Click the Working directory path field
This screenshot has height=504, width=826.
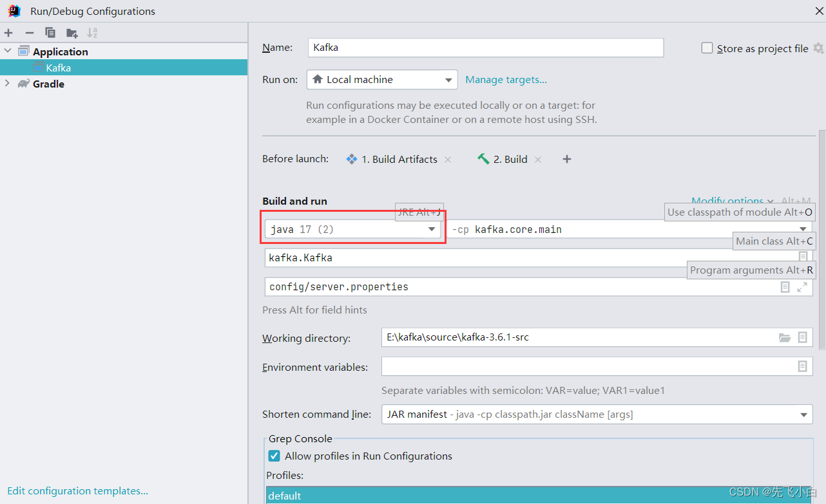tap(597, 337)
